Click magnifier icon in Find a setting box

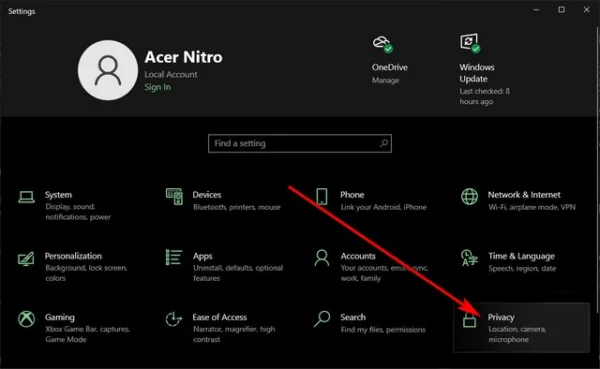click(383, 144)
